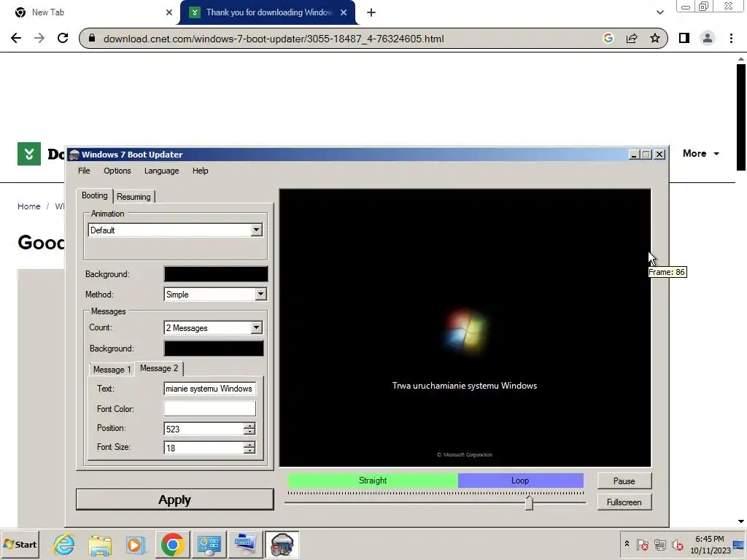Open the preview in Fullscreen
The width and height of the screenshot is (747, 560).
[624, 502]
